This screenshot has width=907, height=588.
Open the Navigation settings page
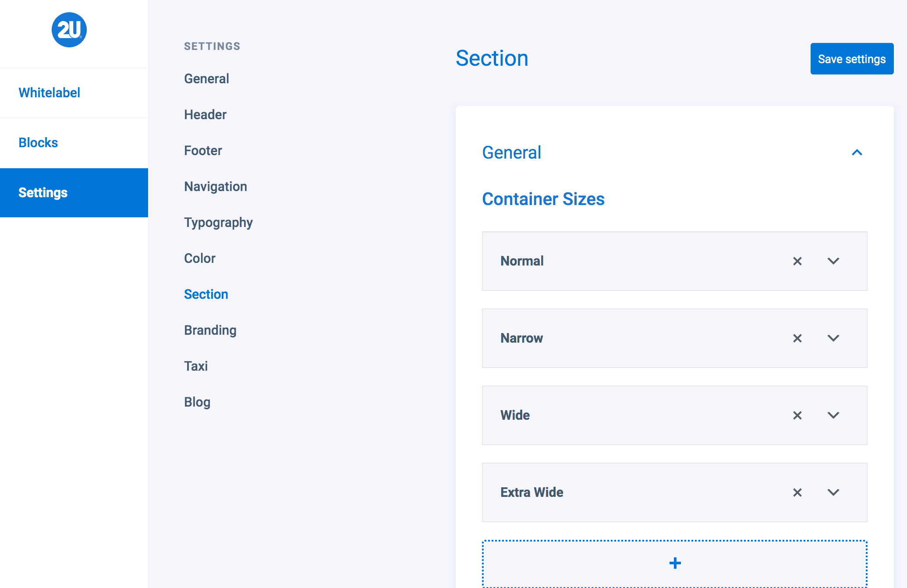pos(215,187)
